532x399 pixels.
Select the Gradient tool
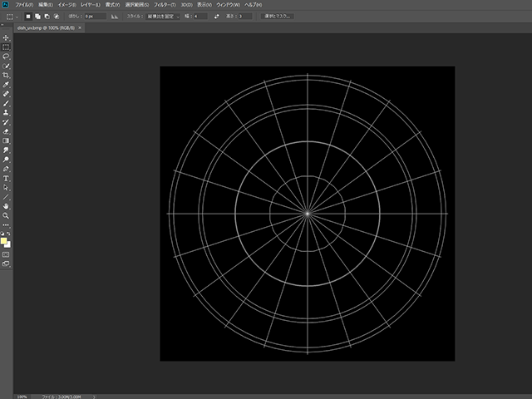(x=6, y=140)
